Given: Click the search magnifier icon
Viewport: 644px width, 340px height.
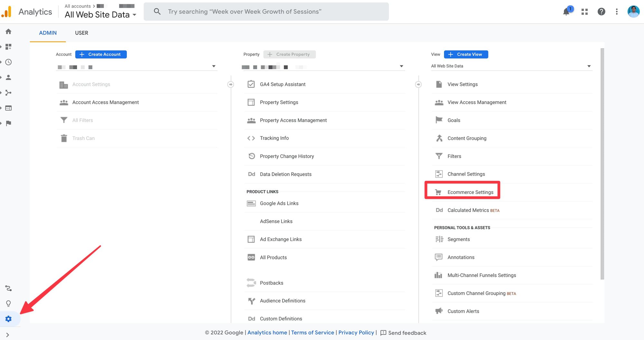Looking at the screenshot, I should tap(157, 12).
